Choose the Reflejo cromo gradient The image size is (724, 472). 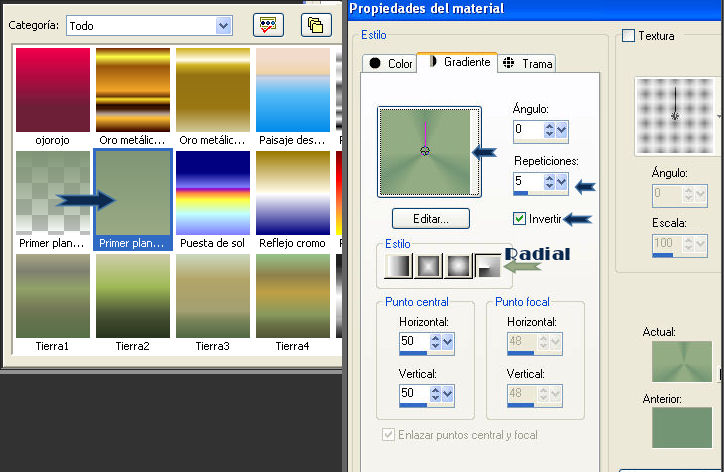coord(293,193)
